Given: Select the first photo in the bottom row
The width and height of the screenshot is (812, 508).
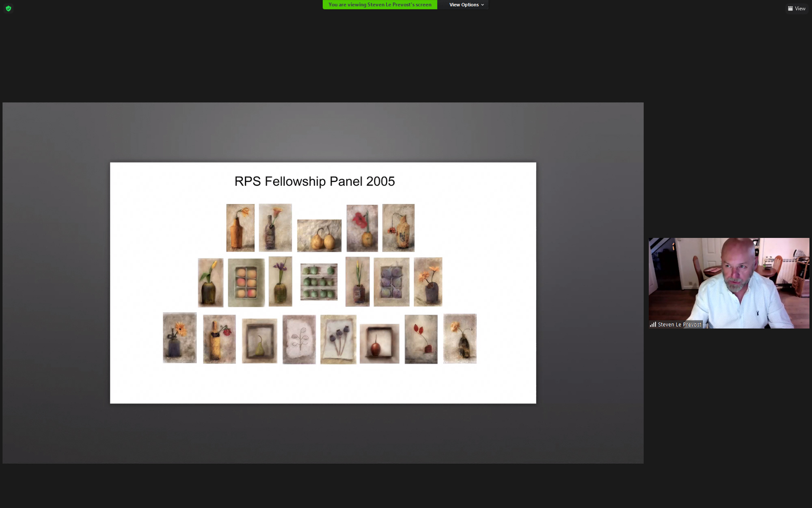Looking at the screenshot, I should pyautogui.click(x=179, y=338).
